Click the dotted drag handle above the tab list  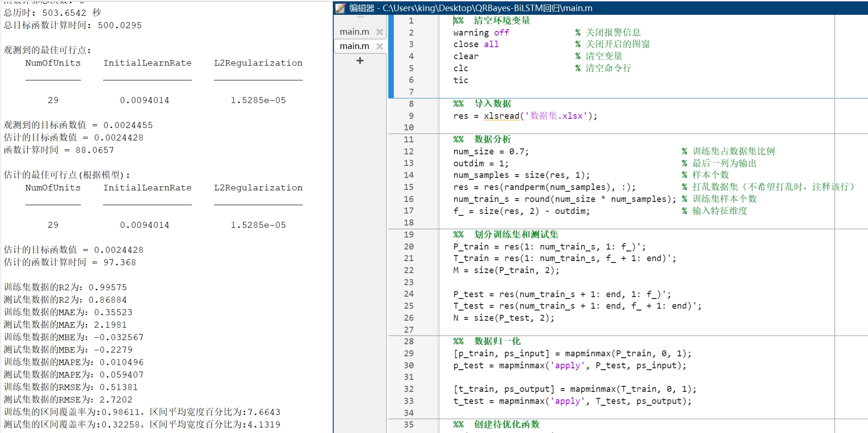coord(360,16)
